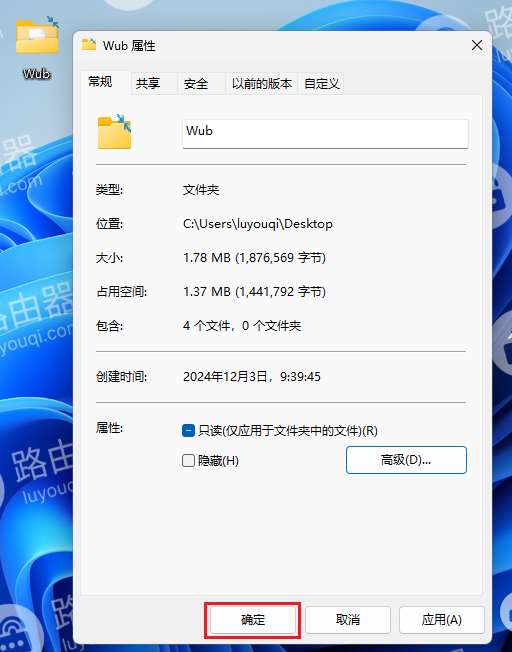Click the large Wub folder icon beside the name field

pos(114,132)
